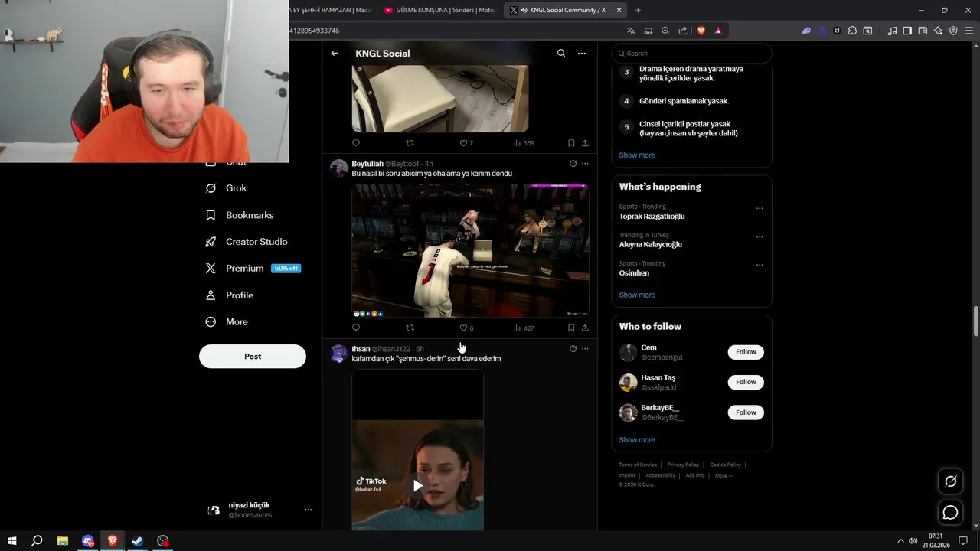Image resolution: width=980 pixels, height=551 pixels.
Task: Click Brave Shields icon in address bar
Action: click(x=701, y=31)
